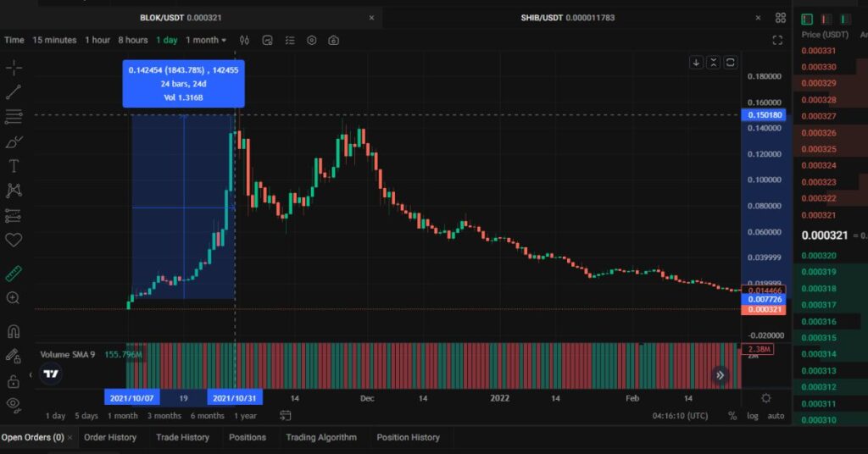The width and height of the screenshot is (868, 454).
Task: Toggle stay-in-drawing-mode pencil lock
Action: (14, 356)
